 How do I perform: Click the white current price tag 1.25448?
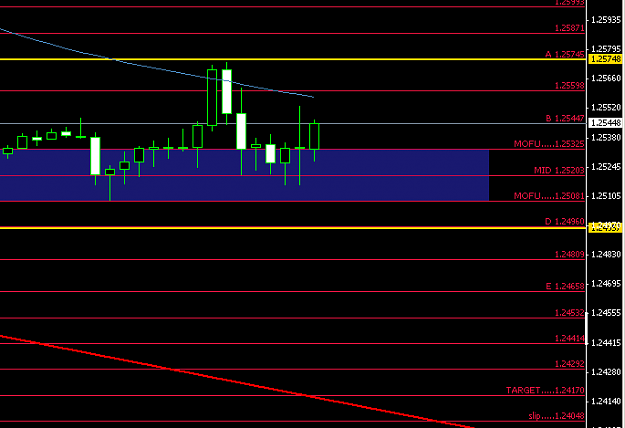[x=605, y=123]
